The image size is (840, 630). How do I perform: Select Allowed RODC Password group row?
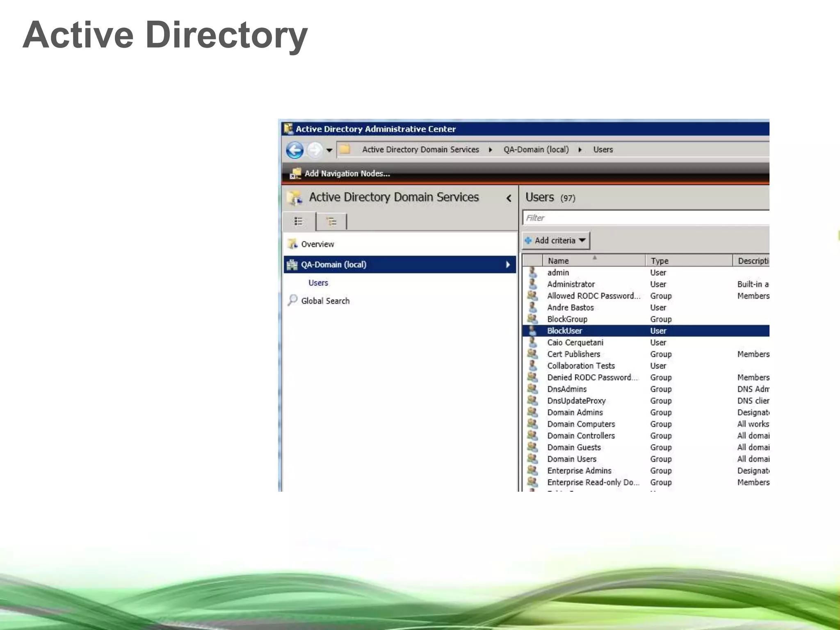pyautogui.click(x=646, y=296)
